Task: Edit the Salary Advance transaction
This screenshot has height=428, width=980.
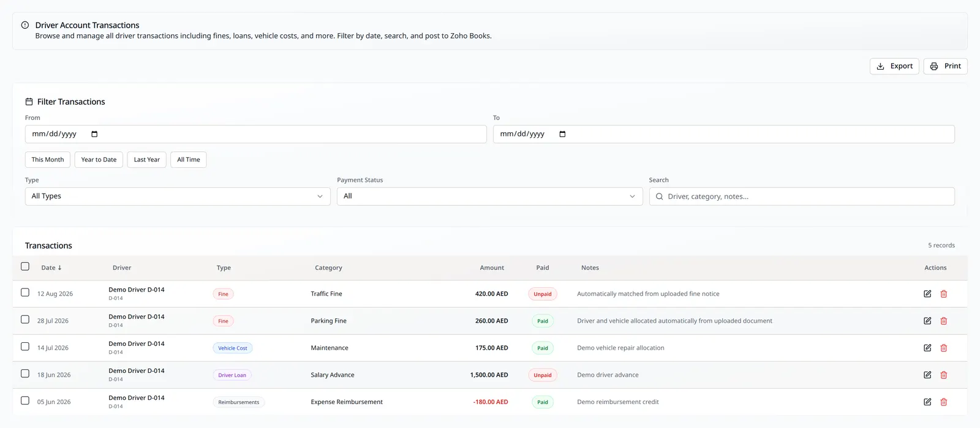Action: [927, 375]
